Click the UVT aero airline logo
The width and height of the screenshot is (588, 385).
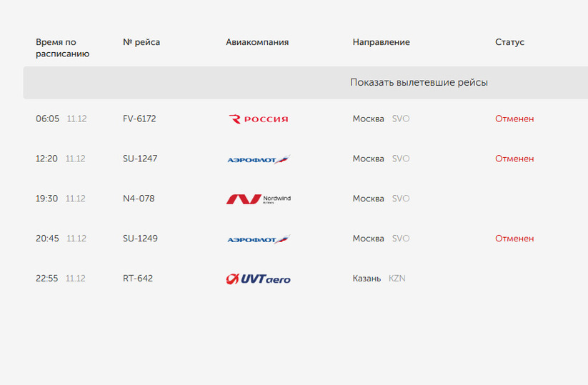click(258, 279)
